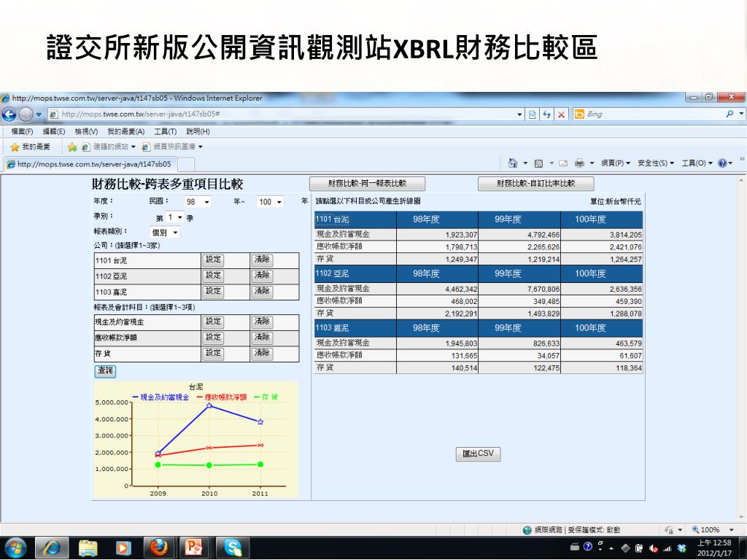Image resolution: width=747 pixels, height=560 pixels.
Task: Click 設定 for item 應收帳款淨額
Action: (213, 338)
